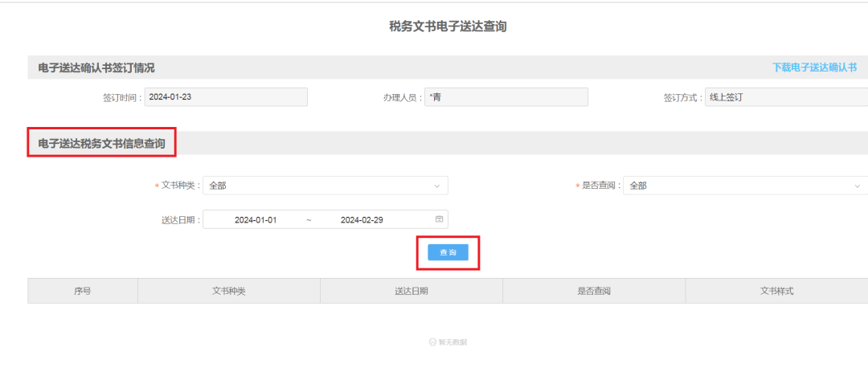Click the 签订方式 field showing 线上签订
This screenshot has width=868, height=380.
pos(786,96)
